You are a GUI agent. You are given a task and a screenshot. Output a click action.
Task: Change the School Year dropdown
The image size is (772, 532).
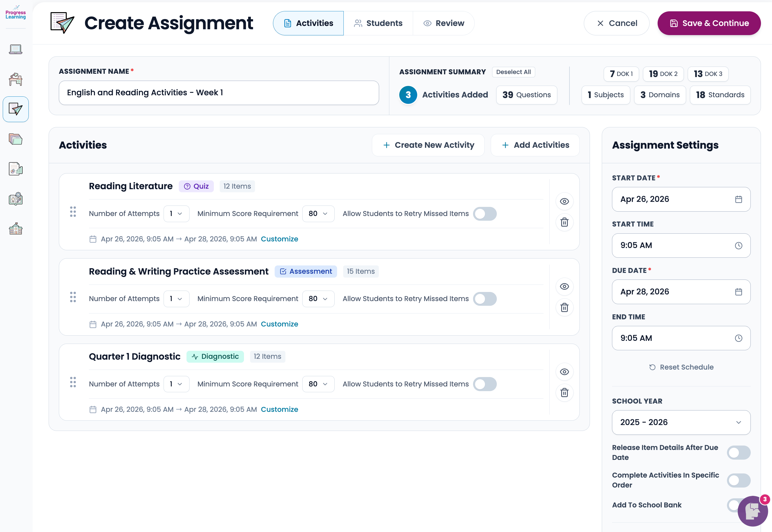coord(681,422)
